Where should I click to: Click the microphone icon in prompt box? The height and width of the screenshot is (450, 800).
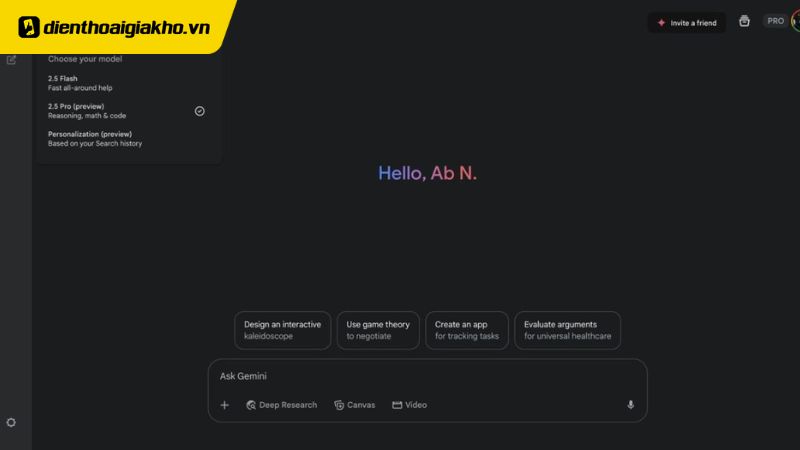(630, 405)
